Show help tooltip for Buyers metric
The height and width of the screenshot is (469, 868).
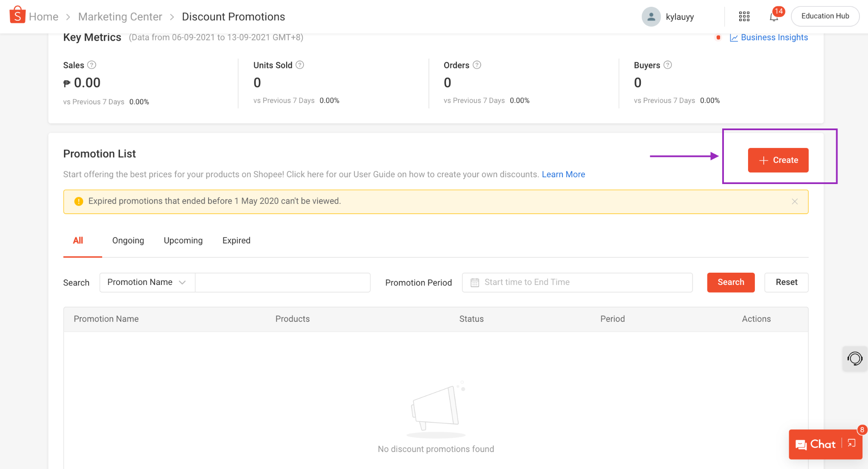(x=668, y=65)
